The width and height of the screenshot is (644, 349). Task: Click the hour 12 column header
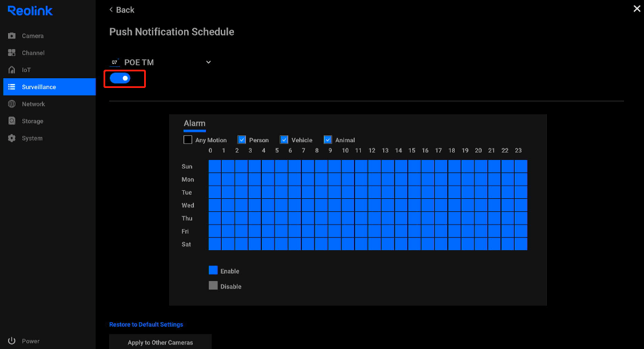(372, 150)
